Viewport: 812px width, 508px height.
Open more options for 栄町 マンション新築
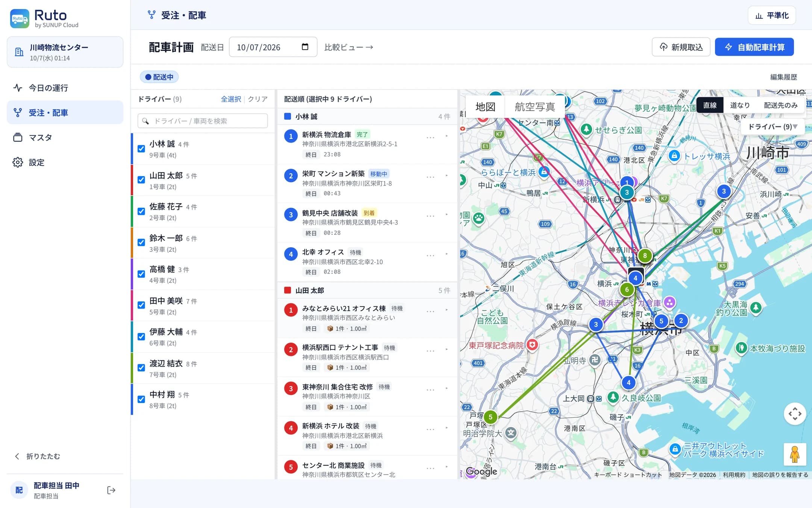pos(430,176)
